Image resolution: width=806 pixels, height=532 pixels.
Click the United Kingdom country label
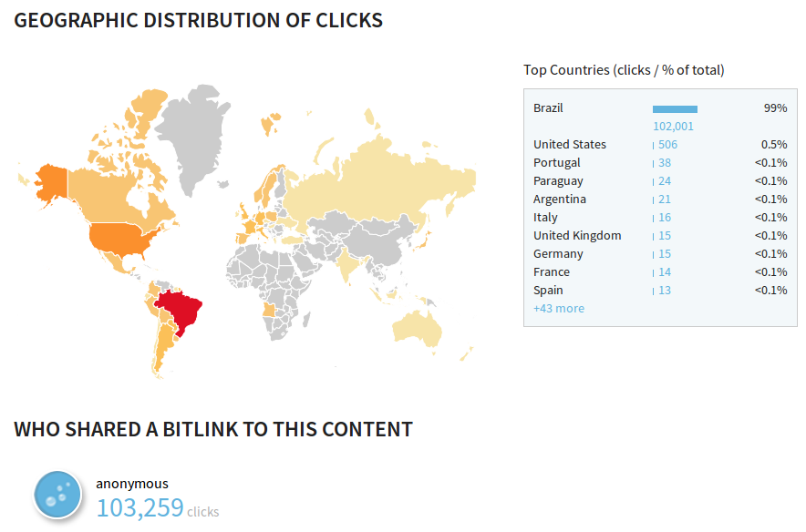(x=577, y=236)
